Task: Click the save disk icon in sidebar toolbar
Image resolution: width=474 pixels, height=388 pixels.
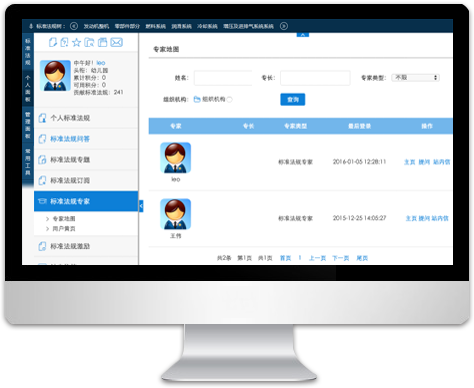Action: click(x=102, y=42)
